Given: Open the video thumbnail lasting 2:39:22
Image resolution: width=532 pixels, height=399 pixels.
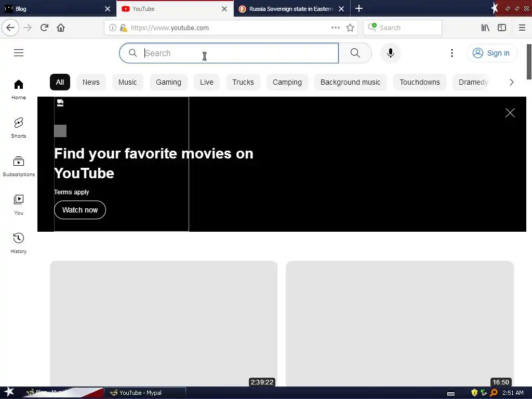Looking at the screenshot, I should 164,324.
